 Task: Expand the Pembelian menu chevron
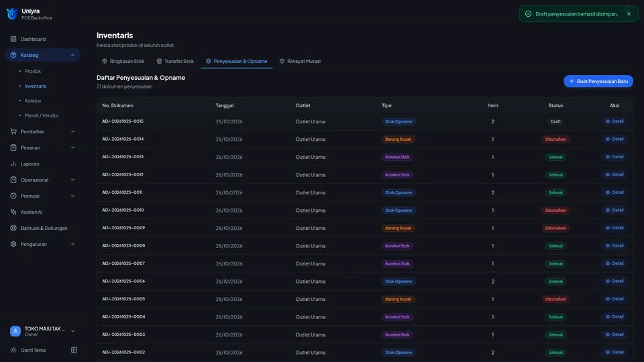coord(72,132)
